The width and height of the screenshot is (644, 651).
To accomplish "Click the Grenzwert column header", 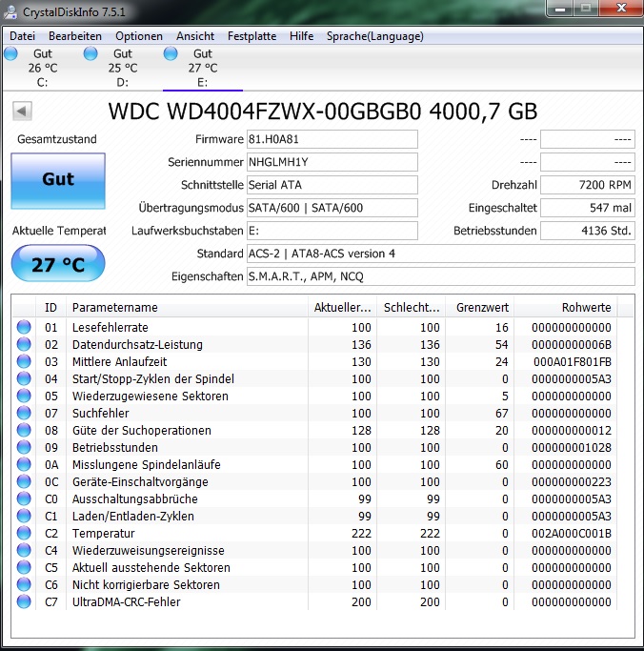I will pos(480,308).
